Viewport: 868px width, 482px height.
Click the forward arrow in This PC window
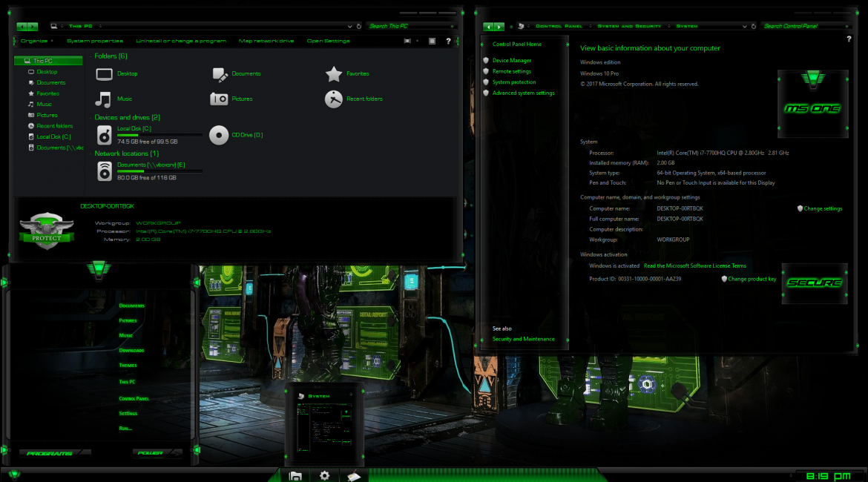tap(33, 26)
